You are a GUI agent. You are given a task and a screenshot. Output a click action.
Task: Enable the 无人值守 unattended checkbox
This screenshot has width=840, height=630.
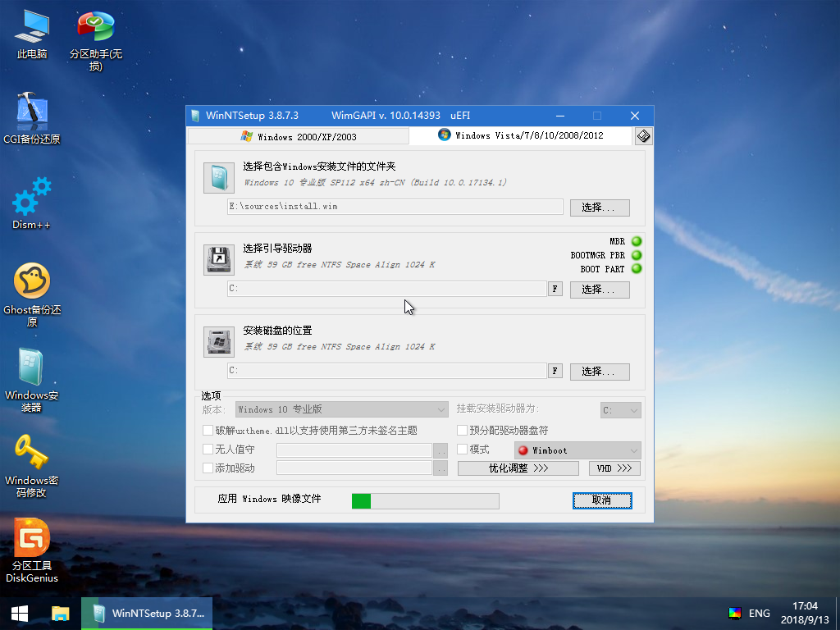click(208, 450)
